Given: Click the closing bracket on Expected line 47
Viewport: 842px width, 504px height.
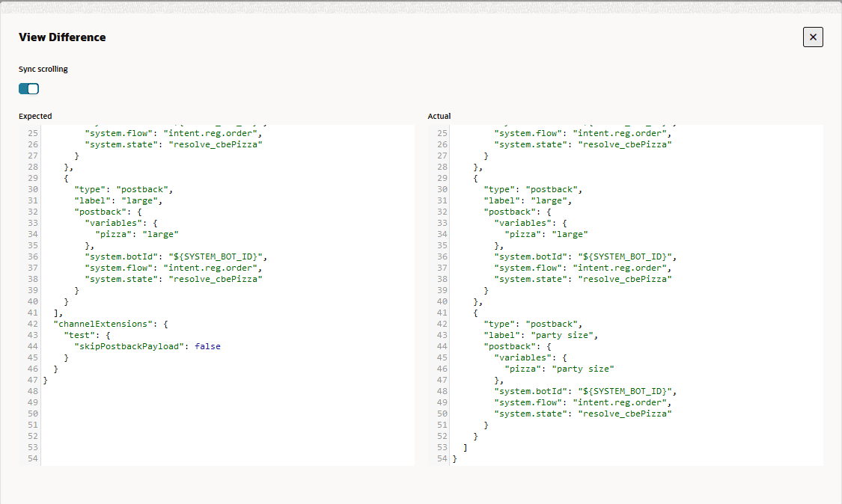Looking at the screenshot, I should 44,380.
